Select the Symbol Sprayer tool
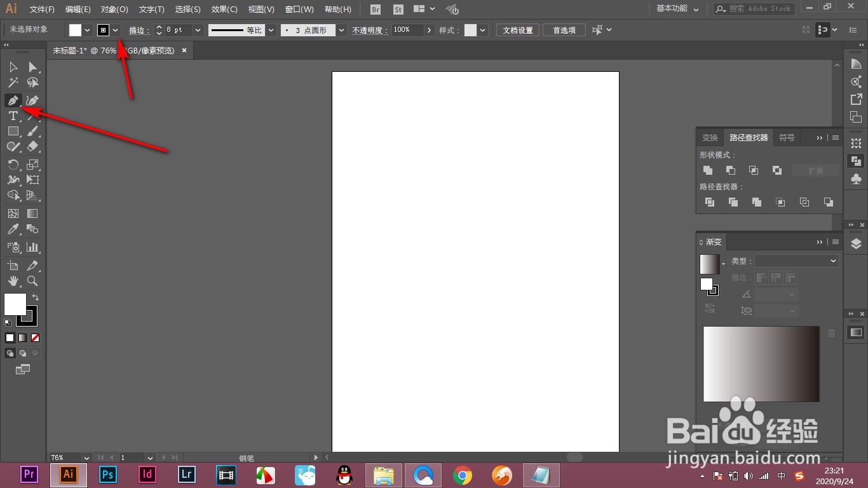The height and width of the screenshot is (488, 868). tap(13, 247)
